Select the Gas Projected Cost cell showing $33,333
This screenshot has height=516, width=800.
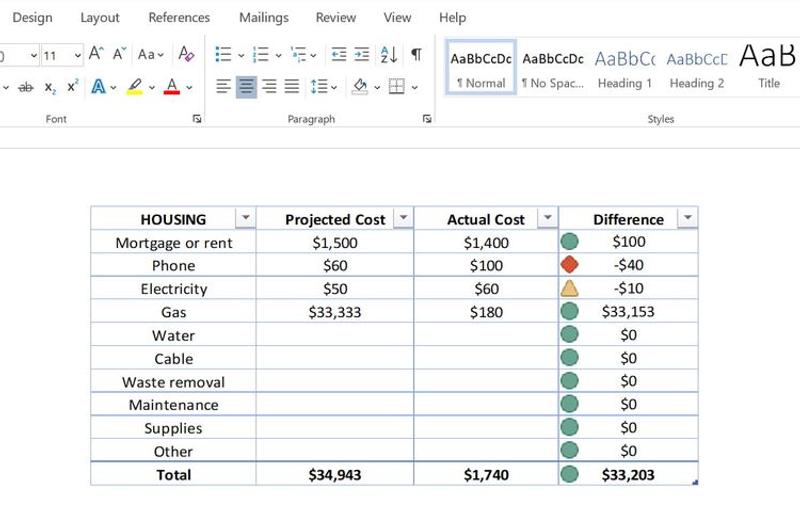(335, 311)
